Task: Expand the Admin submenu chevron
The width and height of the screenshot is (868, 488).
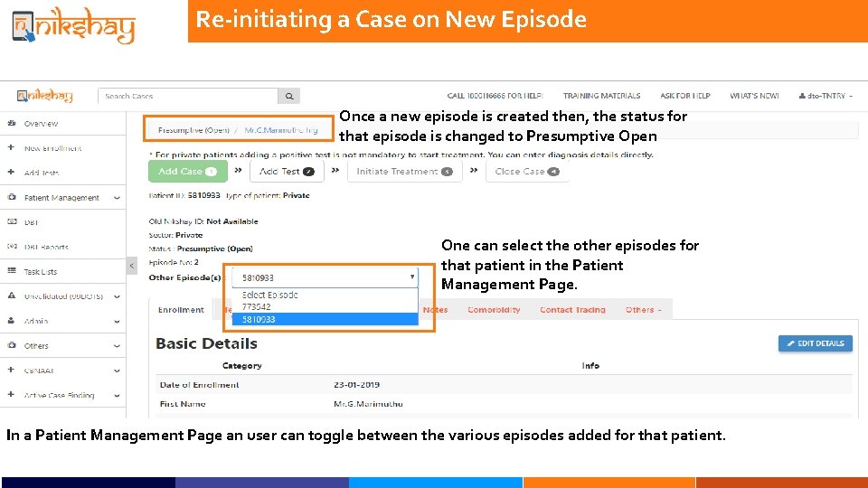Action: coord(117,322)
